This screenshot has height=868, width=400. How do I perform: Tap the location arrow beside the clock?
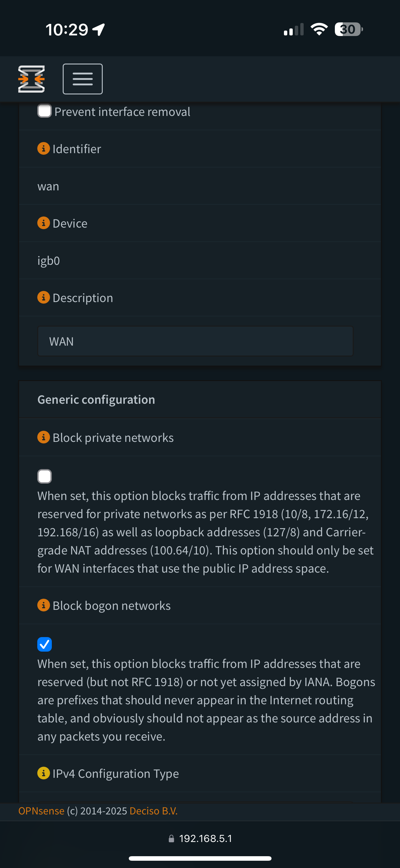[x=98, y=30]
